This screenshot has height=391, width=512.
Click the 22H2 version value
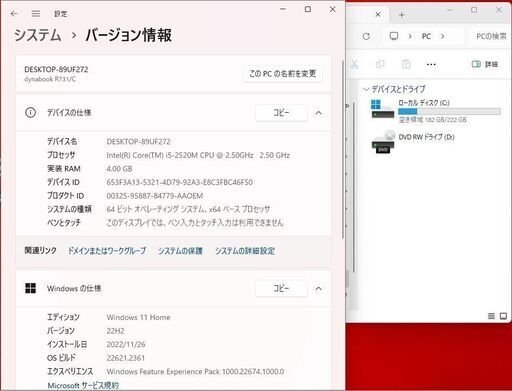tap(115, 331)
